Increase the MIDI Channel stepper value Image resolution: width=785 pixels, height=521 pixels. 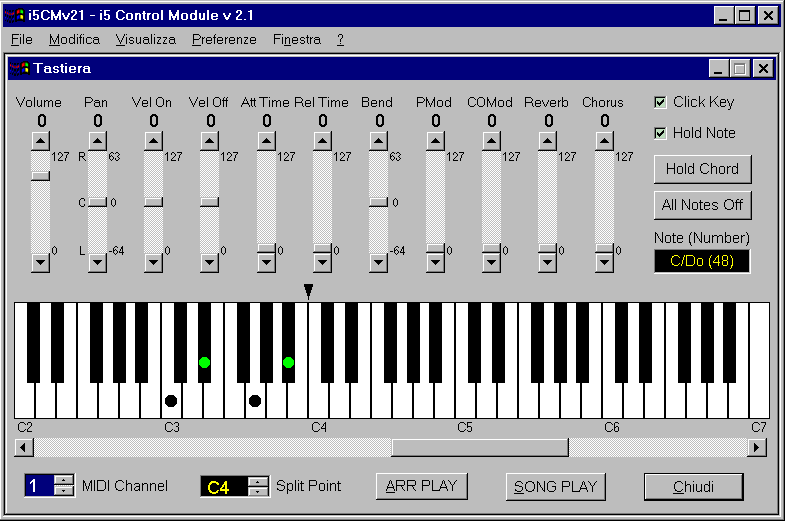pyautogui.click(x=64, y=481)
